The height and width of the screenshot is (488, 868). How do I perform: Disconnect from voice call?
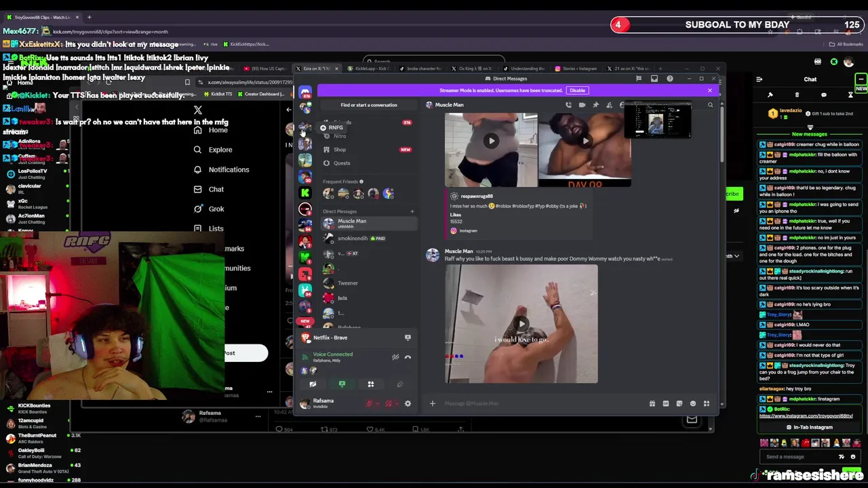click(x=408, y=357)
